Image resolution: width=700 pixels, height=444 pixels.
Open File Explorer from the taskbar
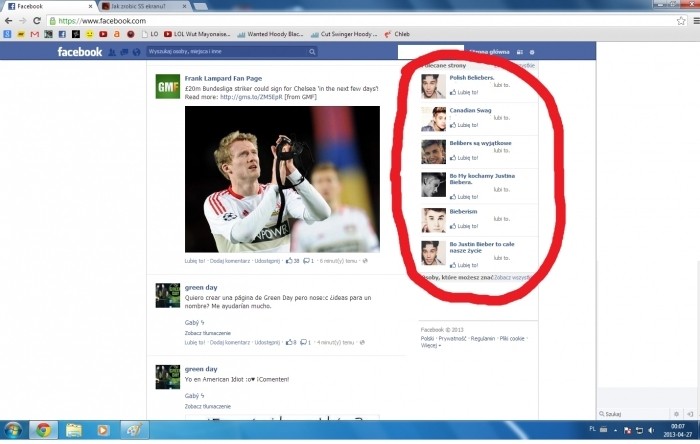(x=73, y=430)
